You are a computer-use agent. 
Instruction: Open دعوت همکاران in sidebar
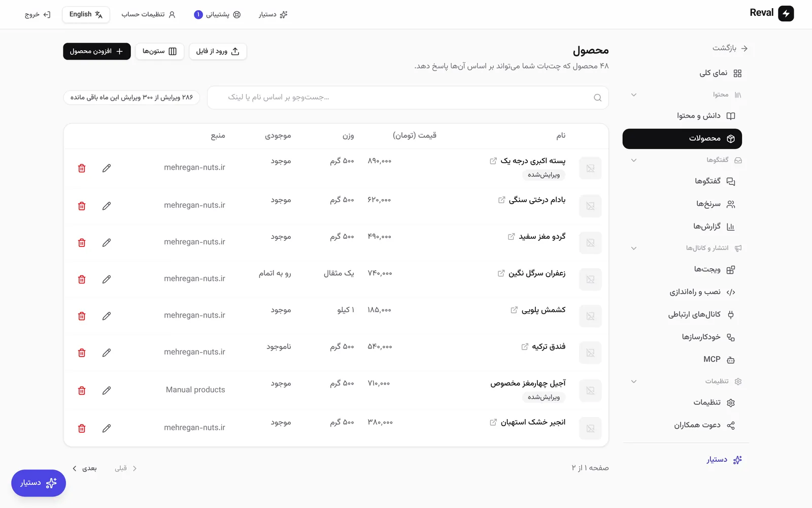(x=704, y=425)
